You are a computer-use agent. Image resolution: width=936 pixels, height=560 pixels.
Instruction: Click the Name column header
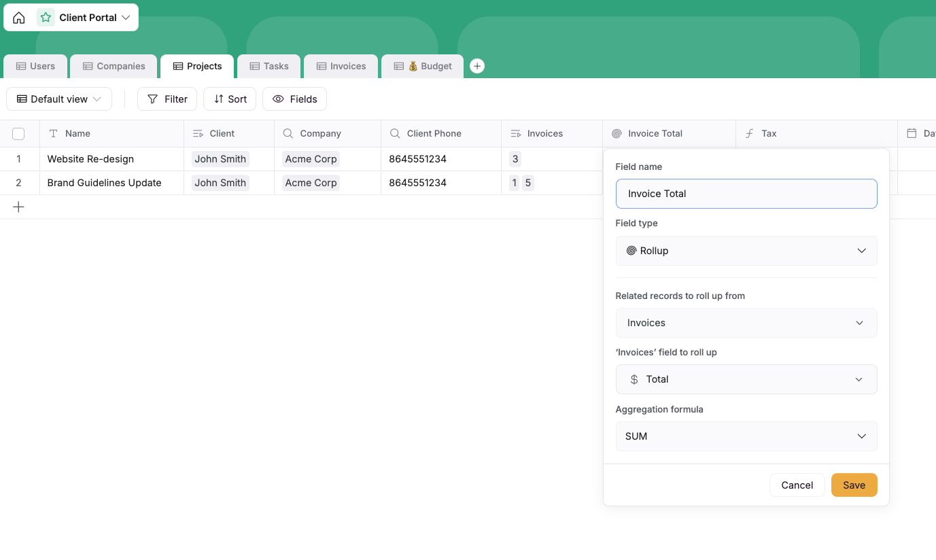111,134
